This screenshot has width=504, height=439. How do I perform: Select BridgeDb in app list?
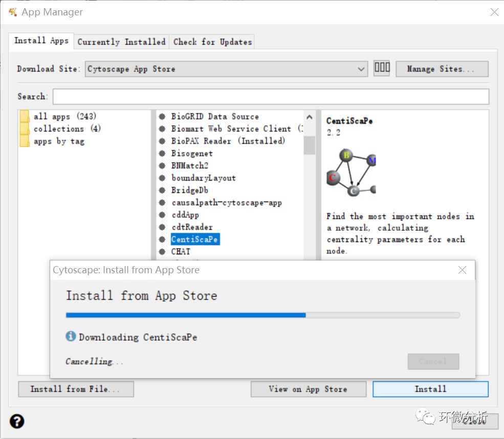point(189,190)
